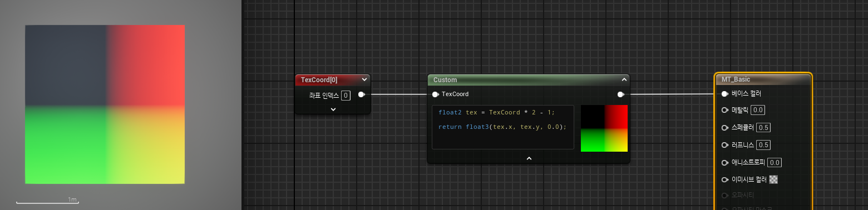This screenshot has height=210, width=868.
Task: Click the 애니소트로피 input pin
Action: pyautogui.click(x=724, y=163)
